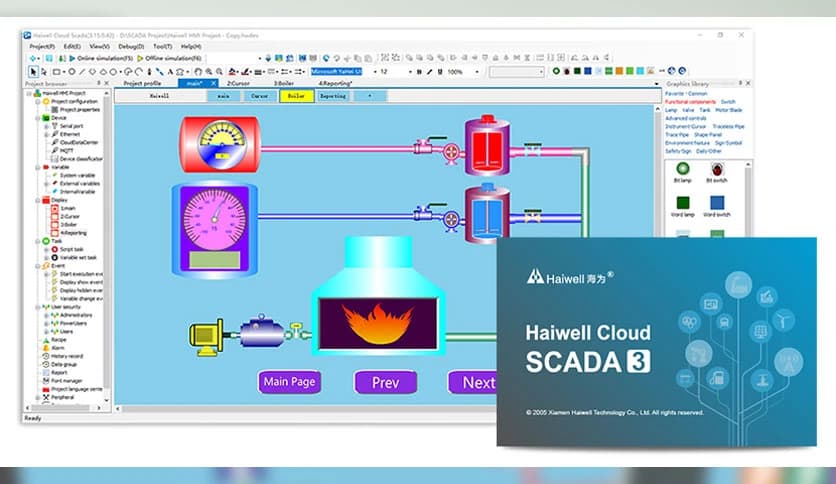The height and width of the screenshot is (484, 836).
Task: Select the flame furnace graphic on canvas
Action: click(x=378, y=296)
